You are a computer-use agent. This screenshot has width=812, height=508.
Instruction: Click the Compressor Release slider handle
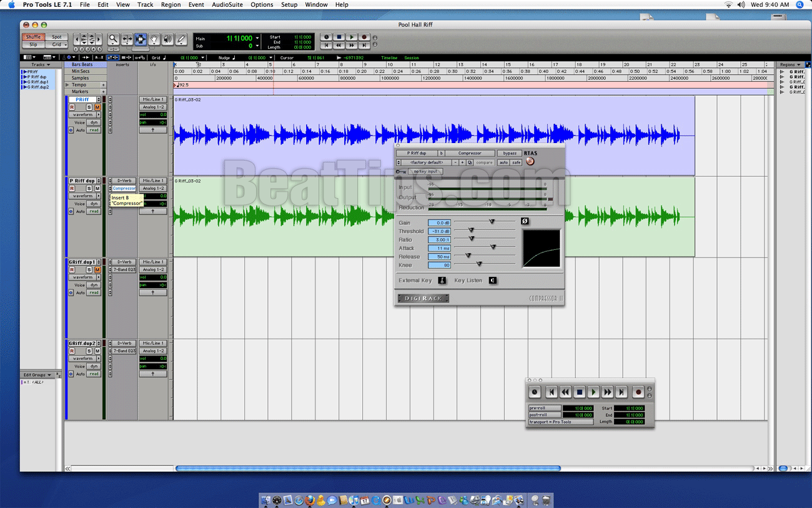(468, 256)
